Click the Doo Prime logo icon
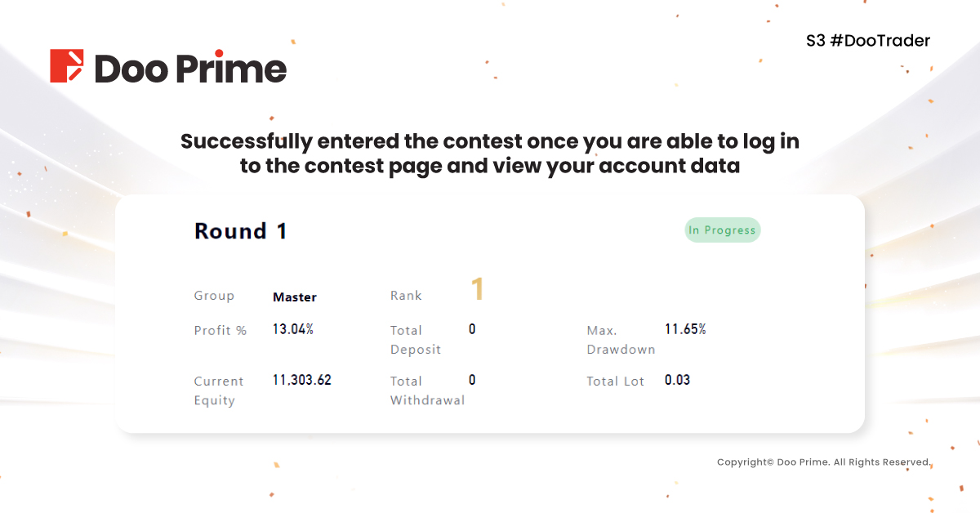 [x=67, y=66]
